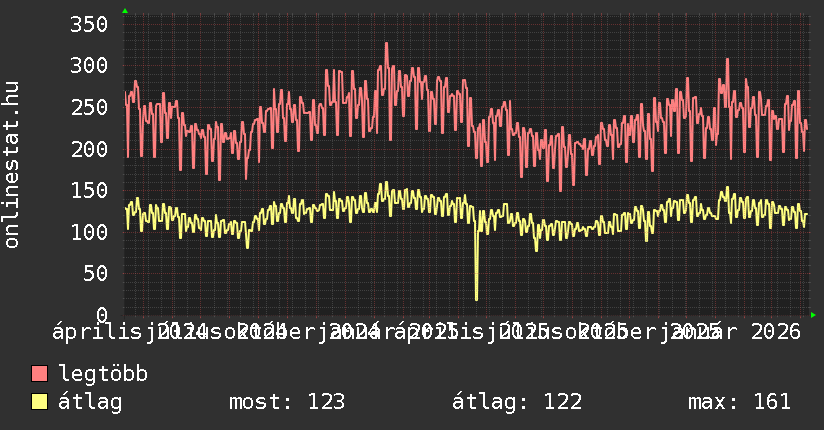This screenshot has width=824, height=430.
Task: Click the highest red peak above 300
Action: pos(386,44)
